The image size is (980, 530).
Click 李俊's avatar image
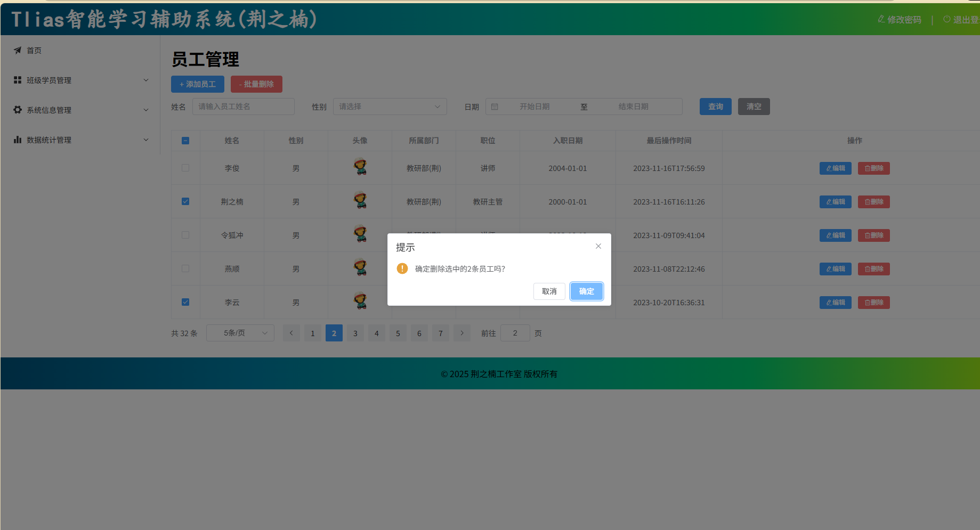click(x=360, y=167)
